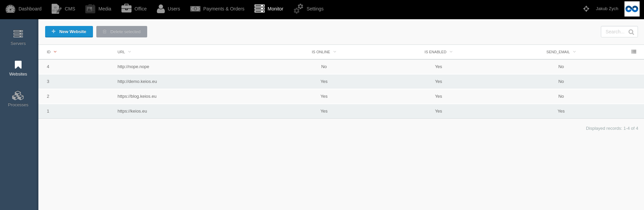The height and width of the screenshot is (210, 644).
Task: Click the plus icon on New Website
Action: point(54,31)
